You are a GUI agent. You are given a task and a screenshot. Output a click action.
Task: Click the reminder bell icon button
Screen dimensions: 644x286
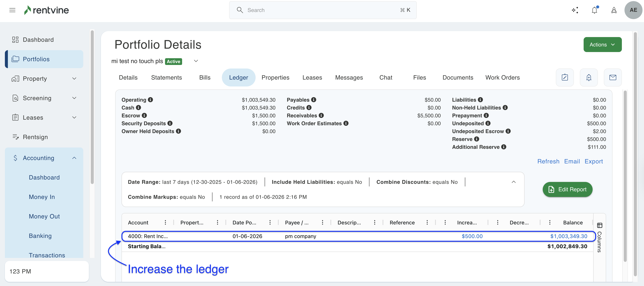[588, 77]
